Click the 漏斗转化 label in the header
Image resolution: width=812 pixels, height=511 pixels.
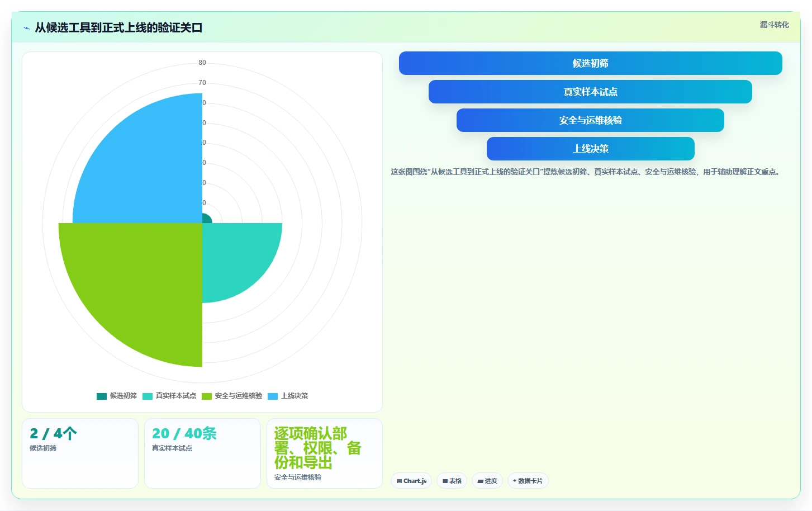click(x=774, y=25)
